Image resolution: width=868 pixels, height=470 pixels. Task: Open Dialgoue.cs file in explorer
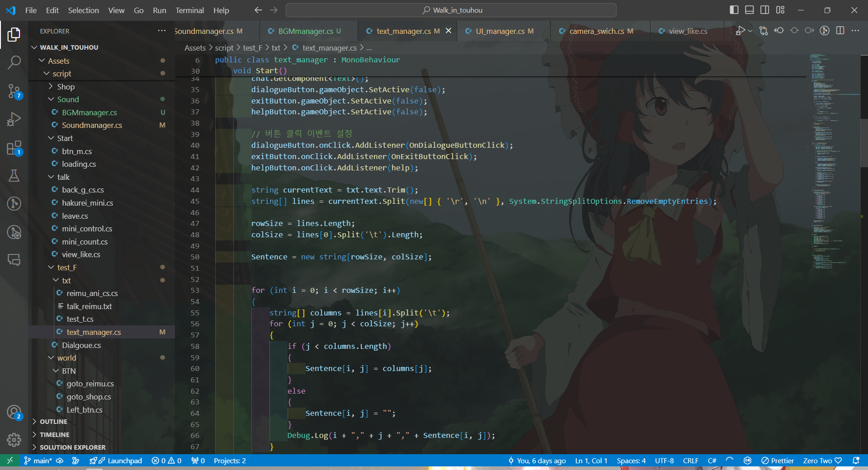(x=102, y=345)
